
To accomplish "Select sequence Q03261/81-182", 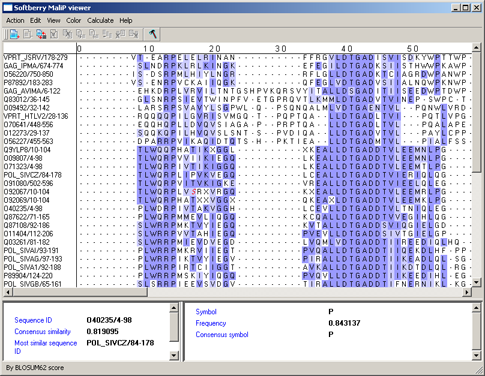I will pos(27,242).
